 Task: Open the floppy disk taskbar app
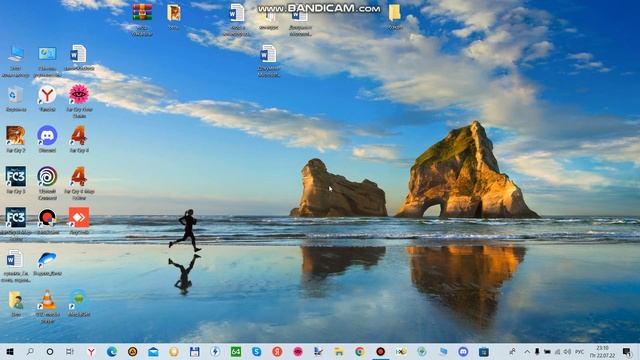(x=195, y=351)
